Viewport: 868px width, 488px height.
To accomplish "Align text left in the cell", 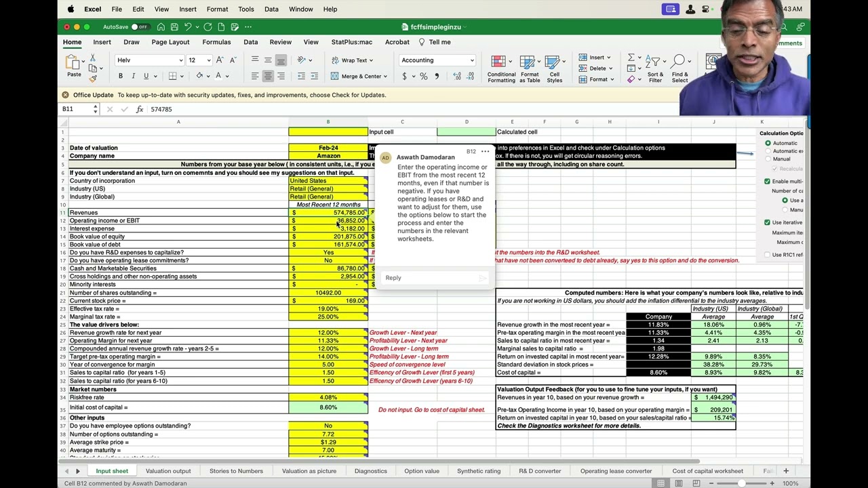I will [255, 76].
